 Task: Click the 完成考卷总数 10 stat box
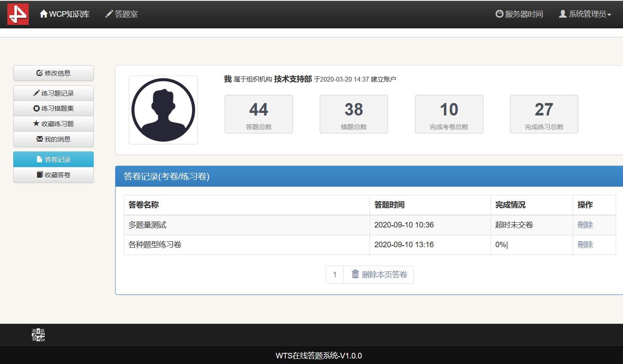(449, 114)
